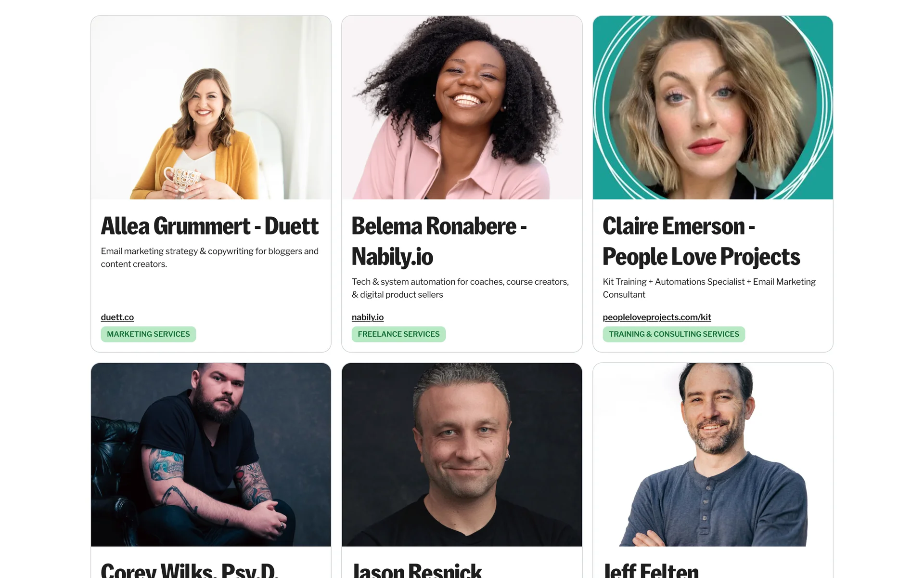The height and width of the screenshot is (578, 924).
Task: Open Corey Wilks' profile photo
Action: pos(211,455)
